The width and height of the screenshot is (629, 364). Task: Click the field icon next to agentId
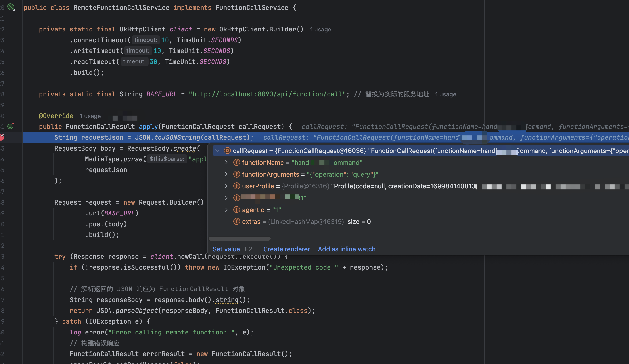point(236,210)
